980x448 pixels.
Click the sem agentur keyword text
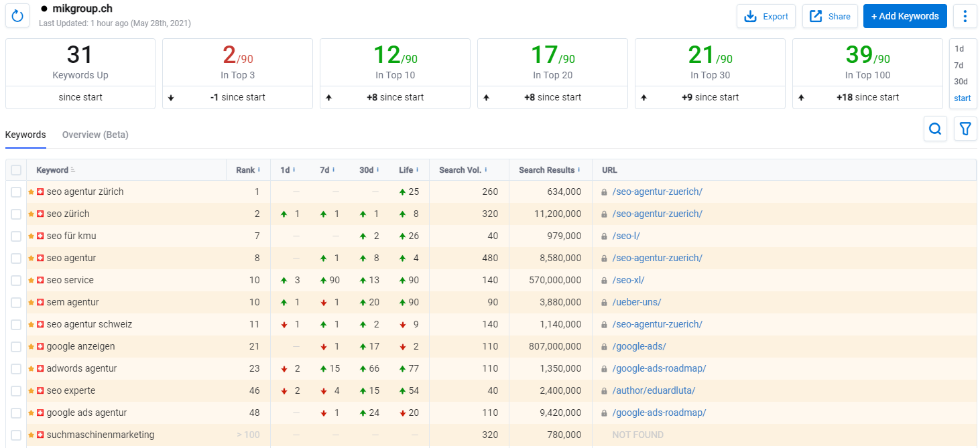[72, 302]
